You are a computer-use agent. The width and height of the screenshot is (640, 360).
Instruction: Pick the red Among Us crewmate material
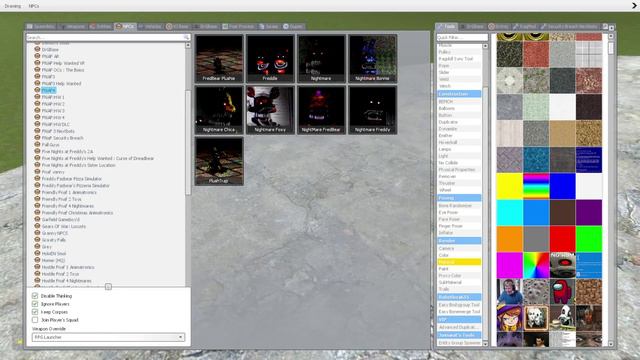[562, 292]
